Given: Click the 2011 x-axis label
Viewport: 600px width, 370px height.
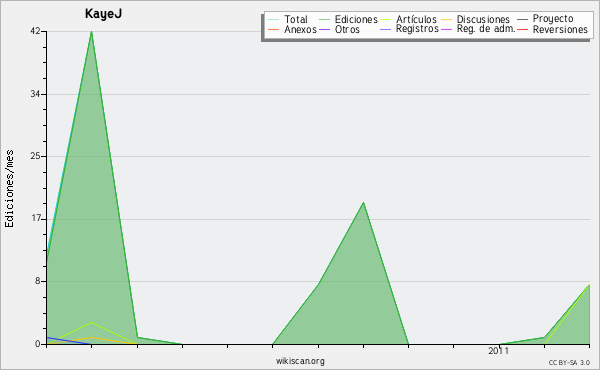Looking at the screenshot, I should 499,350.
